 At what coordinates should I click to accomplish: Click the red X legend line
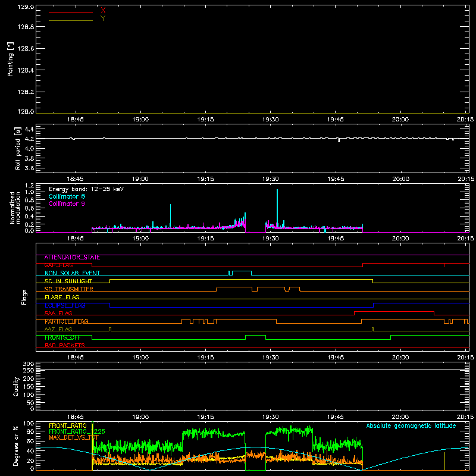pyautogui.click(x=71, y=12)
